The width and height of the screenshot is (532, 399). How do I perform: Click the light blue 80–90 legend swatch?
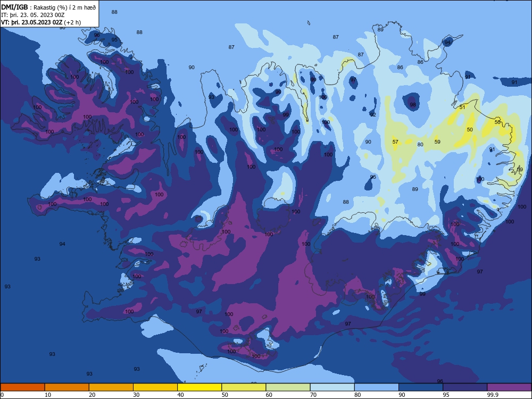click(377, 387)
